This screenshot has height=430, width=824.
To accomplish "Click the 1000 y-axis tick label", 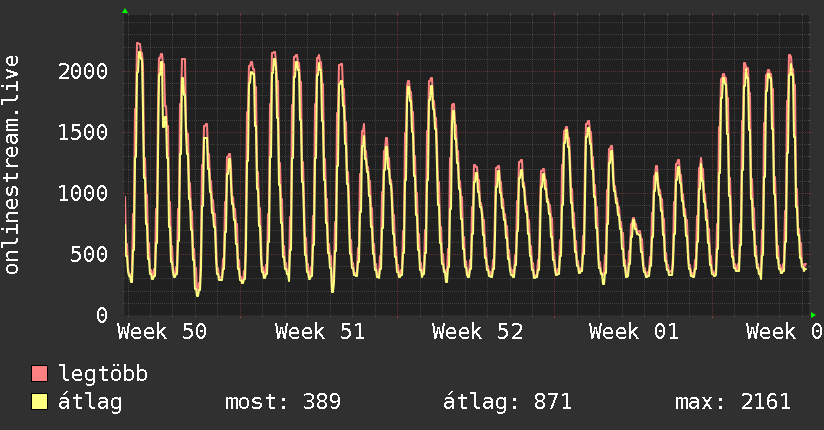I will point(83,193).
